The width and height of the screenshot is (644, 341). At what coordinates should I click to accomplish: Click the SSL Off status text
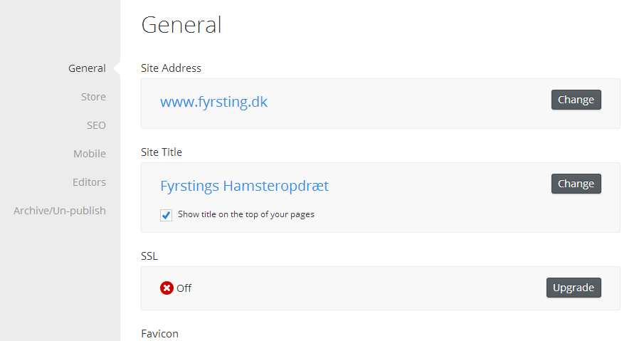(x=184, y=288)
